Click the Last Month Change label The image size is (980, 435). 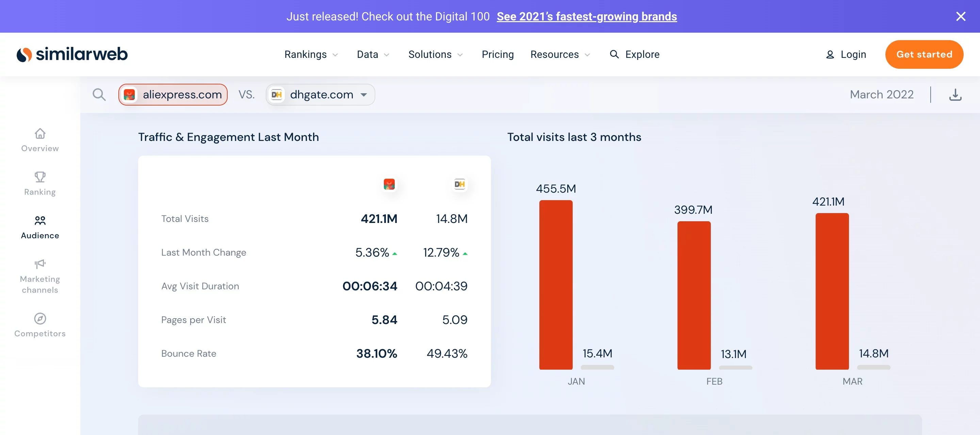click(x=203, y=252)
